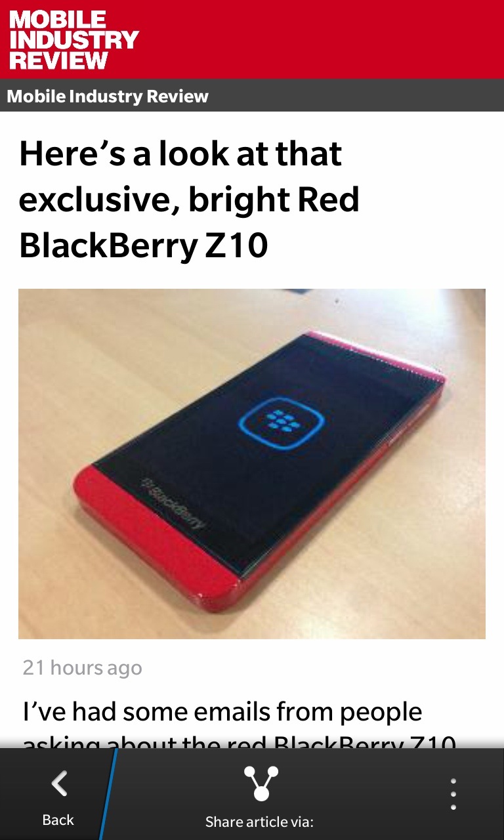
Task: Open the three-dot overflow menu
Action: [x=453, y=794]
